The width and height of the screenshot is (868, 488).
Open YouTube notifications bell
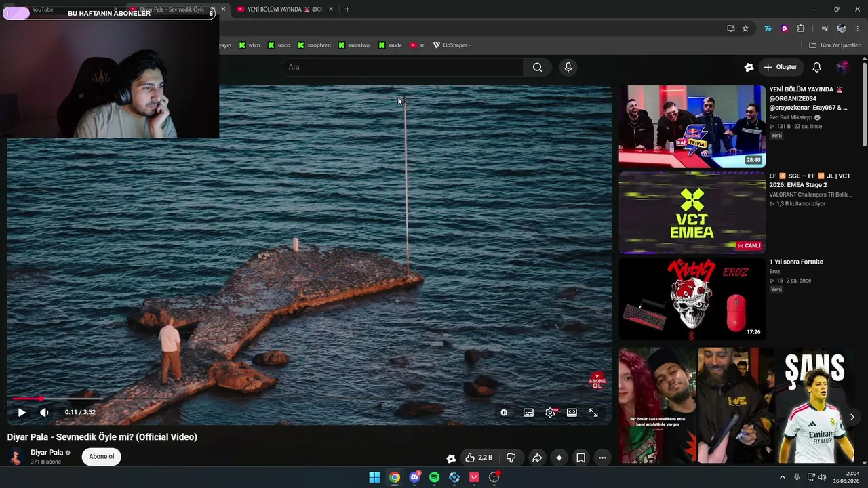(x=817, y=67)
